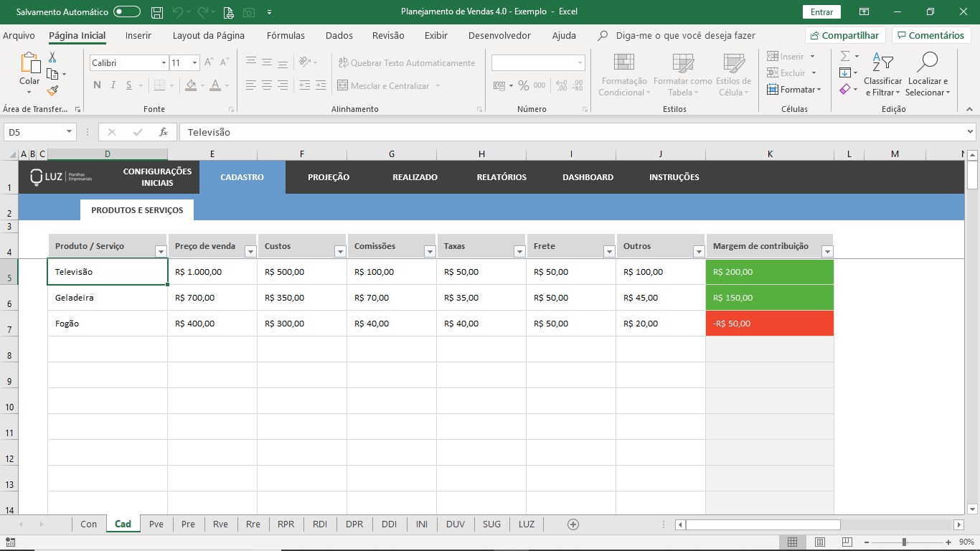The height and width of the screenshot is (551, 980).
Task: Toggle the Salvamento Automático switch
Action: 127,12
